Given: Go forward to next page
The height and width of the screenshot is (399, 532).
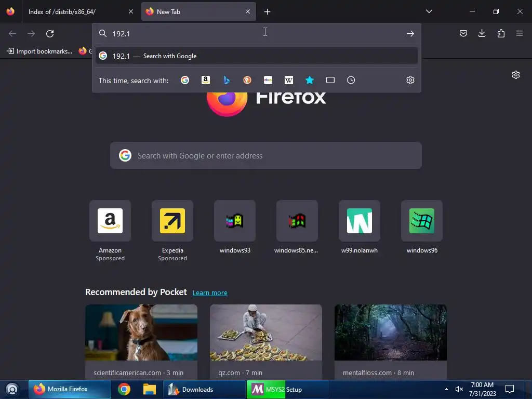Looking at the screenshot, I should tap(31, 34).
